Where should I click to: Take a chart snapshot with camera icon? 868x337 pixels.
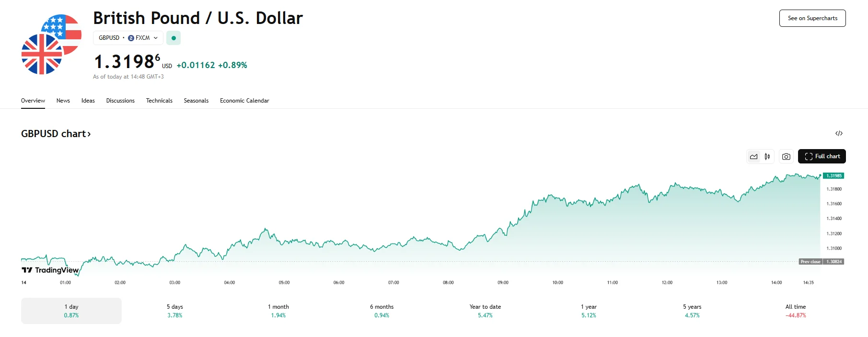tap(786, 156)
